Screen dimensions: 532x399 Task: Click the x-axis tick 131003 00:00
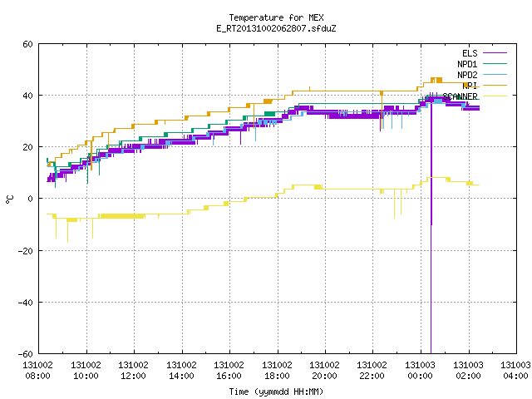click(421, 371)
